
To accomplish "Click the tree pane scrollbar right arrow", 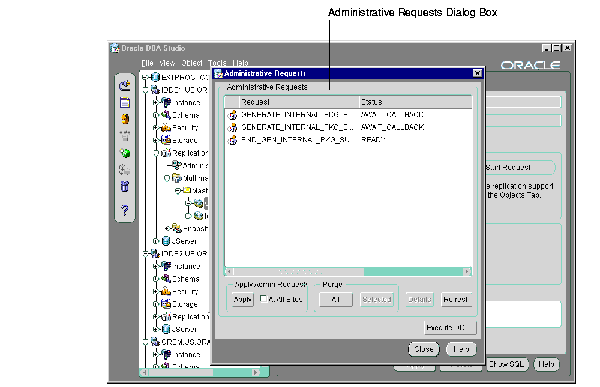I will coord(256,372).
